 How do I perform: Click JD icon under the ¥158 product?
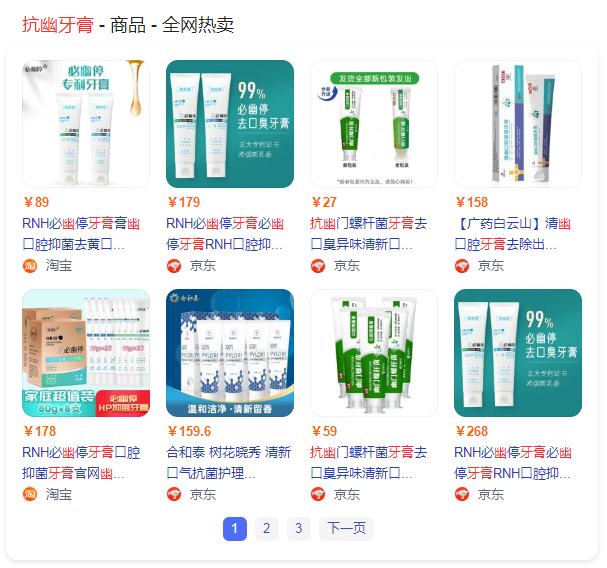[x=462, y=266]
